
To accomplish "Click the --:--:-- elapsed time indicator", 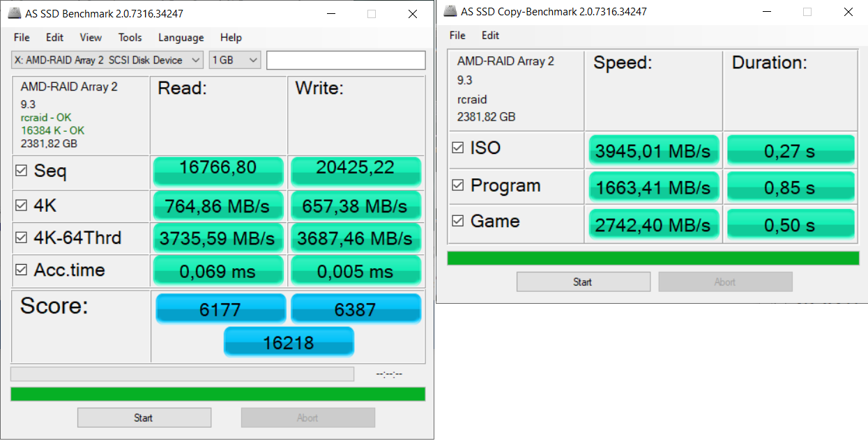I will point(389,374).
